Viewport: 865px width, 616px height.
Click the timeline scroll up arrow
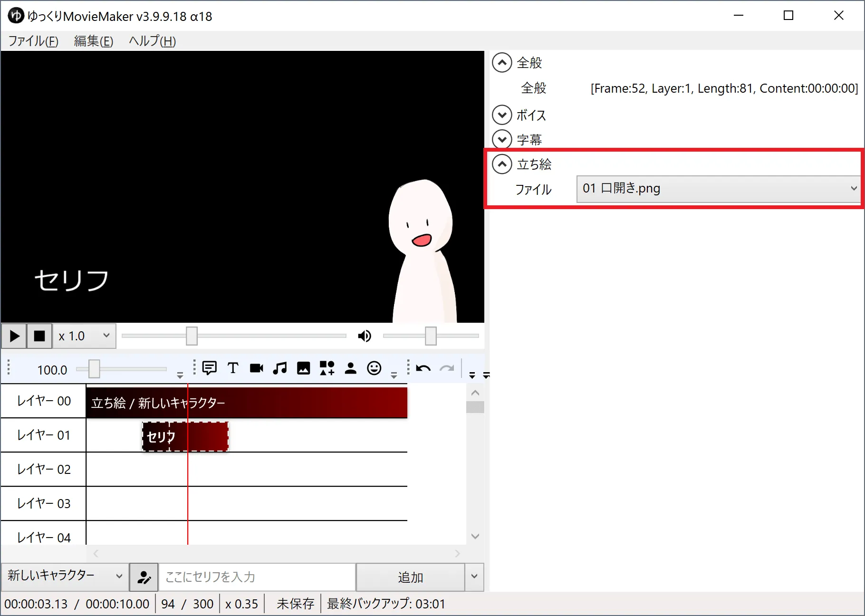click(x=475, y=393)
